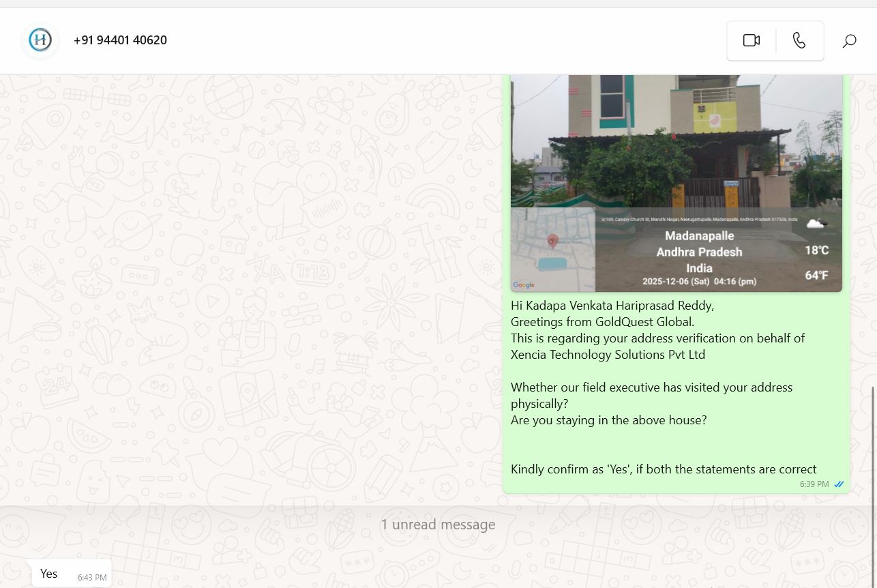The height and width of the screenshot is (588, 877).
Task: Click the 6:43 PM received timestamp
Action: [92, 578]
